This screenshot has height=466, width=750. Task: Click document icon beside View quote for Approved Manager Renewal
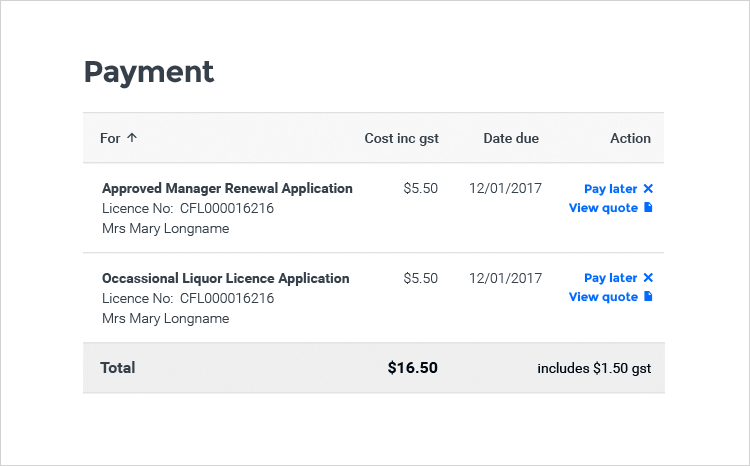click(x=648, y=208)
